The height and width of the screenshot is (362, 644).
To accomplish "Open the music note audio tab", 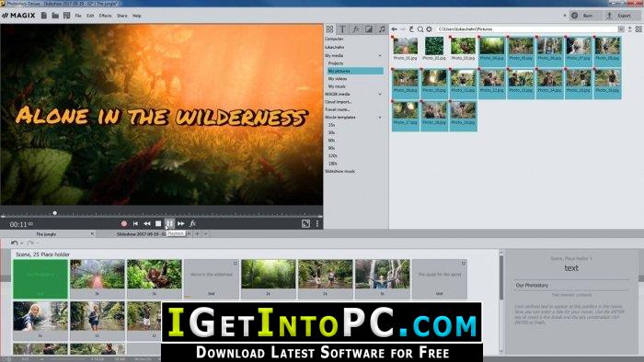I will point(382,29).
